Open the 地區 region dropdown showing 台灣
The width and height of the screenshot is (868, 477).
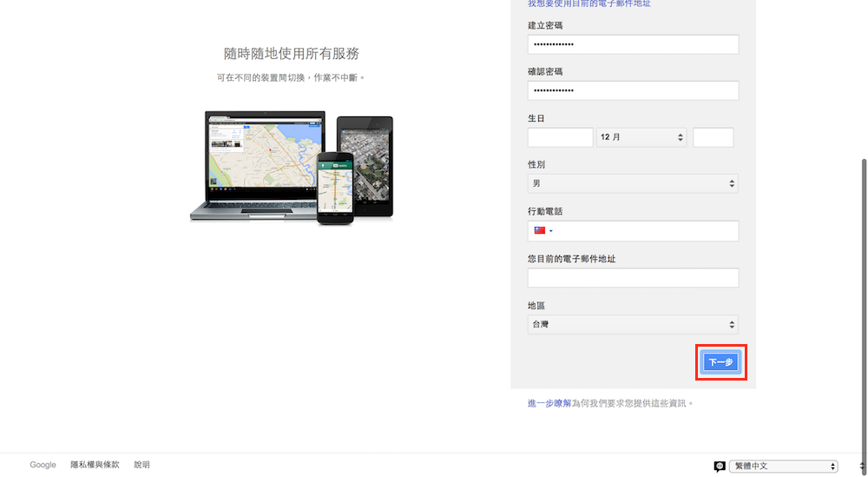[633, 324]
